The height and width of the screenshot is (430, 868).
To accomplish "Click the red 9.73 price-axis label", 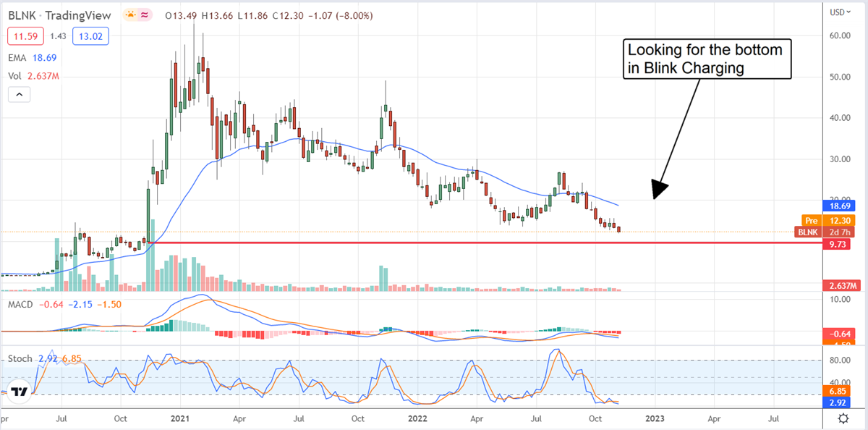I will click(836, 245).
